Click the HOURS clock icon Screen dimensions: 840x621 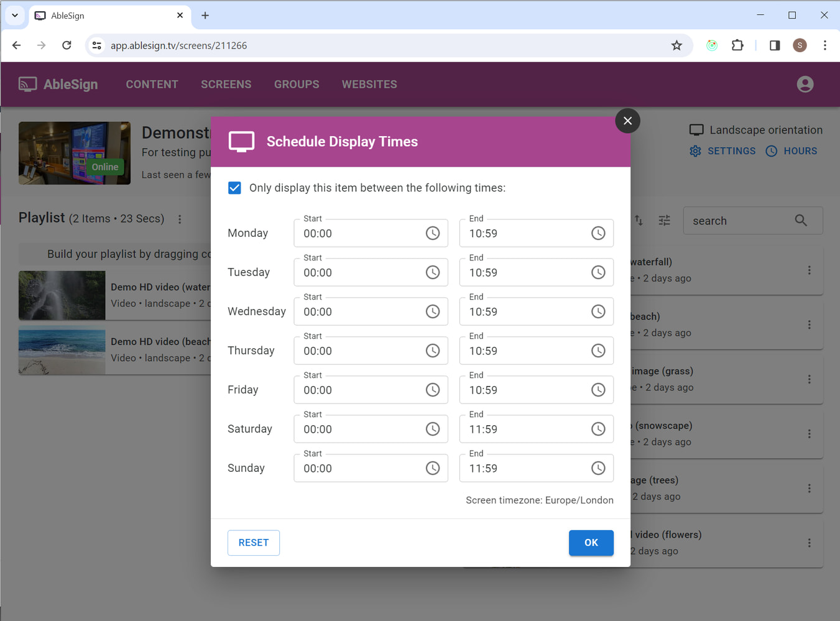(x=771, y=150)
